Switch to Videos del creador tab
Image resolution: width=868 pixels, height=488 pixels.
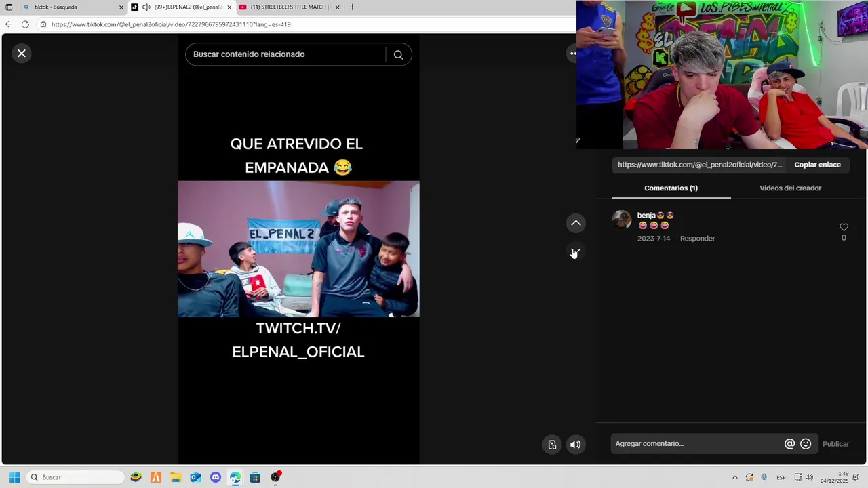(790, 188)
